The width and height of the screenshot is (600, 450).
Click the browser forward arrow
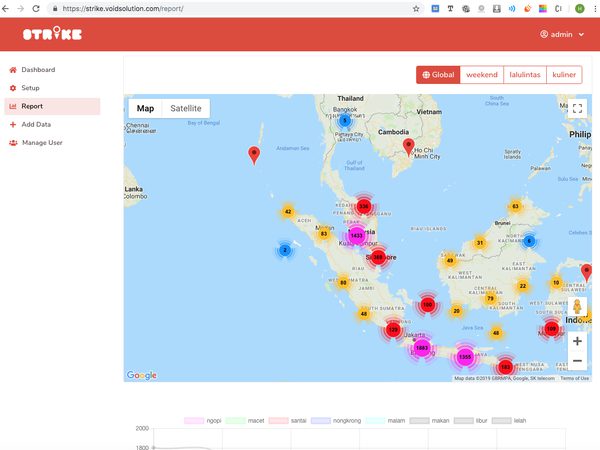pyautogui.click(x=21, y=8)
